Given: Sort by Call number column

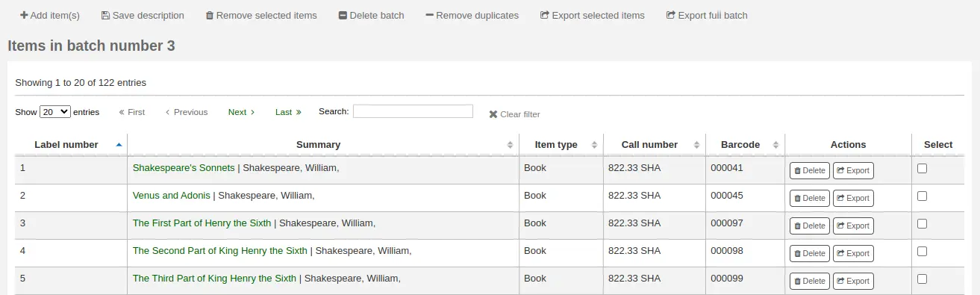Looking at the screenshot, I should coord(655,145).
